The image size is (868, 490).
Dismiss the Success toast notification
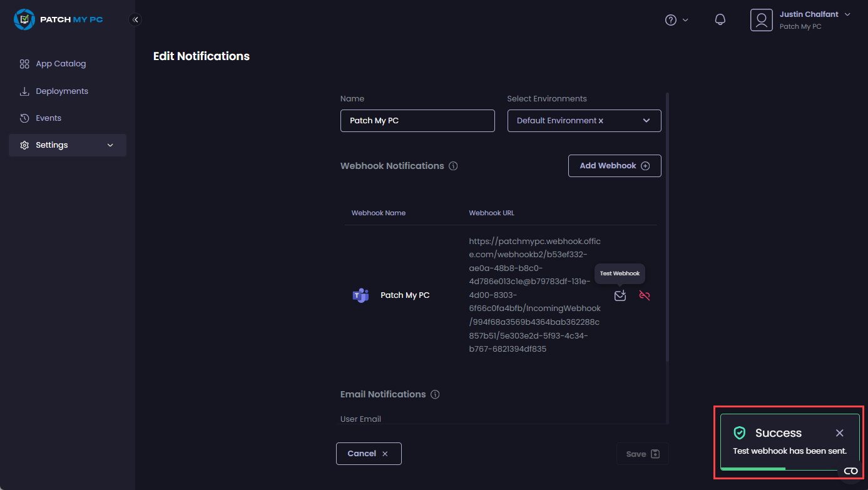coord(839,433)
